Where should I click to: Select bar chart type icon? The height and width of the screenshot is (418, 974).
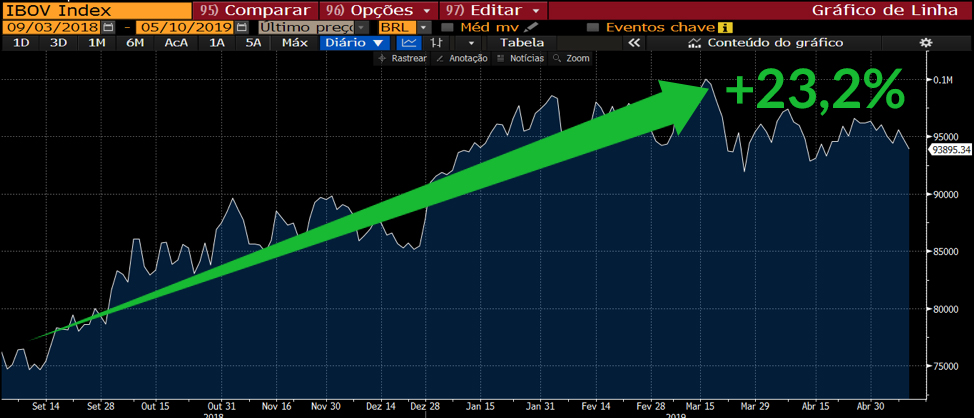point(436,43)
